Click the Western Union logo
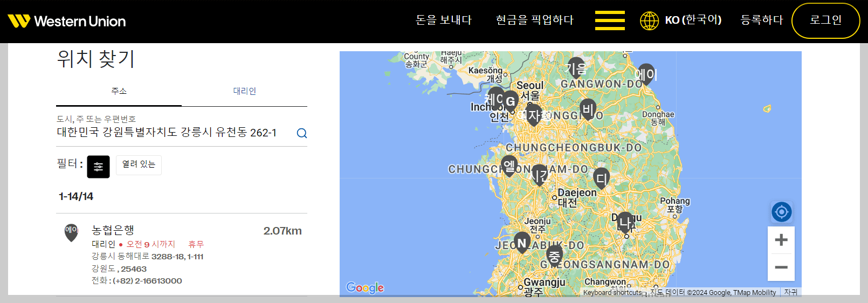Image resolution: width=868 pixels, height=303 pixels. pyautogui.click(x=67, y=21)
